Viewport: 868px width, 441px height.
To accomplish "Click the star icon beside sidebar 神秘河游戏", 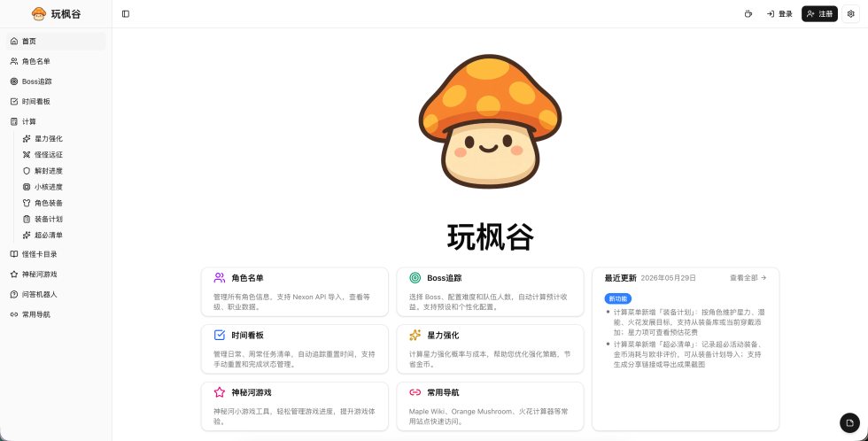I will [x=14, y=274].
